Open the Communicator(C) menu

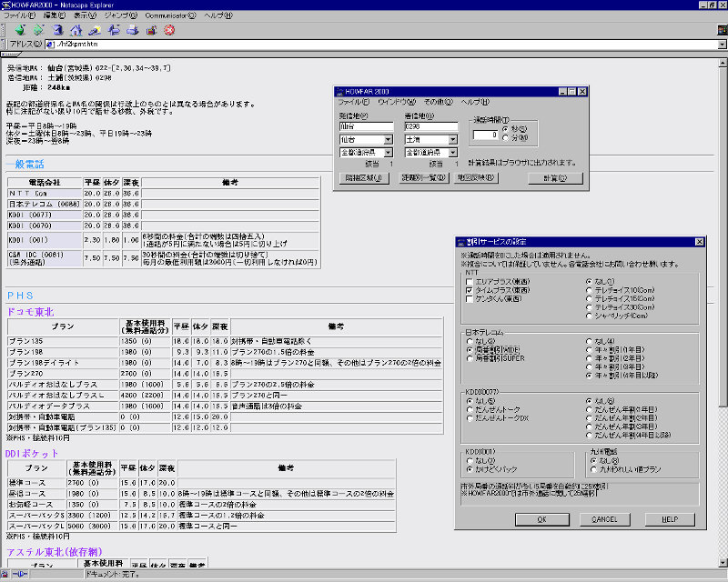tap(170, 15)
